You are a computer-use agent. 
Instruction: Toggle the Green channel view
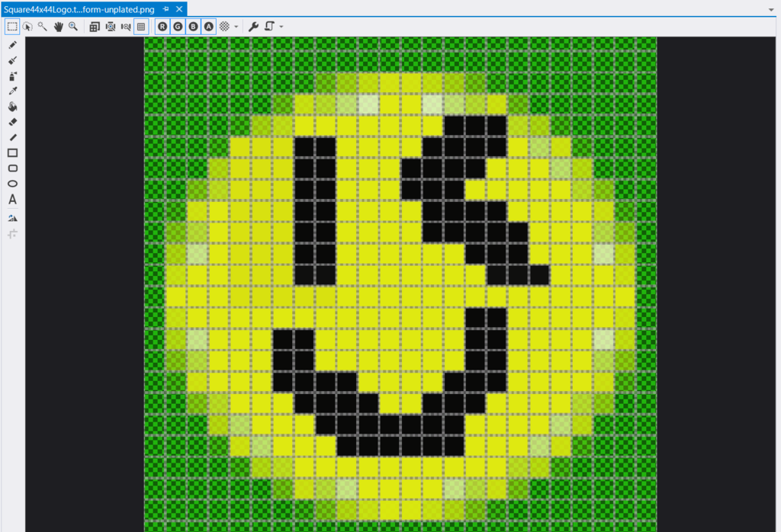tap(178, 27)
